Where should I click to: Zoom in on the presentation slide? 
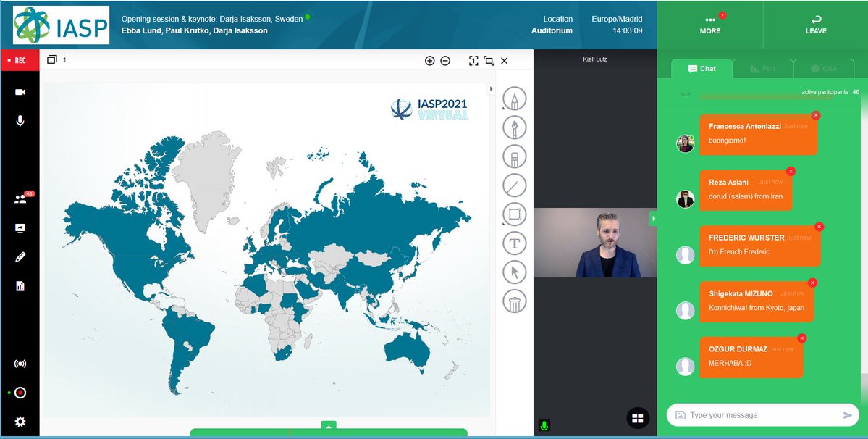point(429,61)
